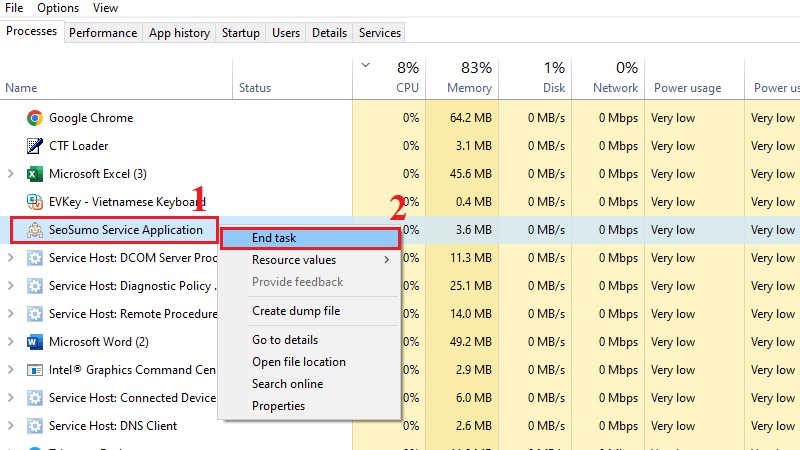800x450 pixels.
Task: Choose End task from context menu
Action: 310,238
